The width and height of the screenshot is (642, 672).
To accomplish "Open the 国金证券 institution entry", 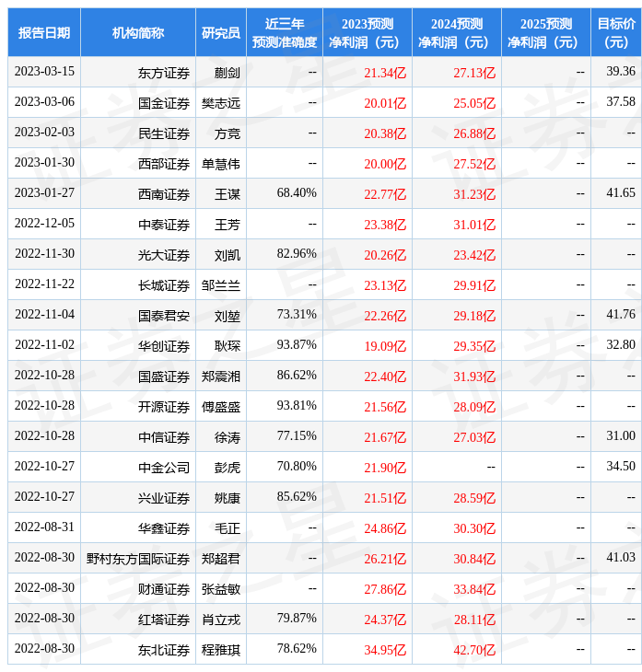I will pyautogui.click(x=164, y=103).
